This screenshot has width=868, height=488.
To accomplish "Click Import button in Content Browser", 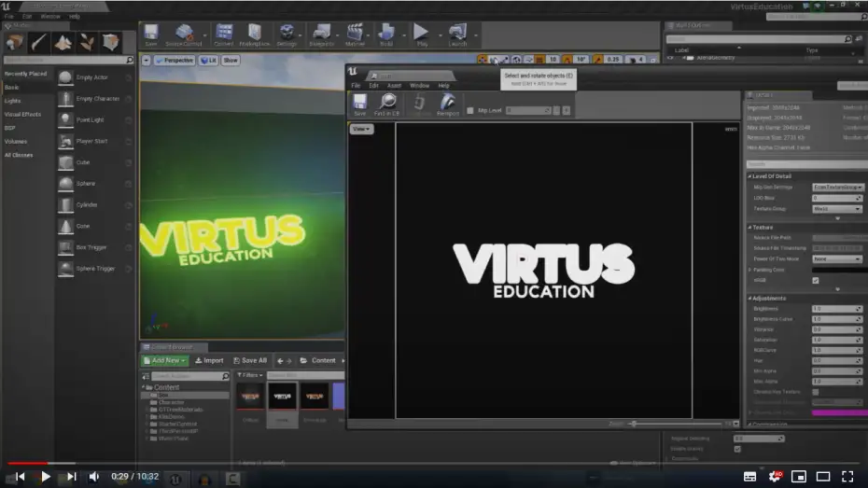I will pos(209,361).
